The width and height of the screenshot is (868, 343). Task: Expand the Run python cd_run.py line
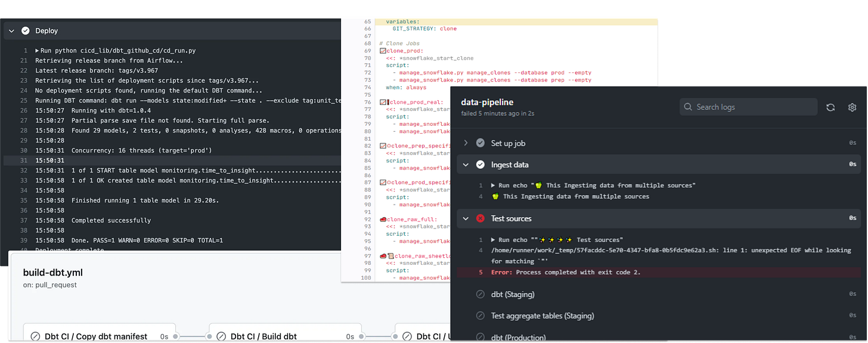point(38,51)
